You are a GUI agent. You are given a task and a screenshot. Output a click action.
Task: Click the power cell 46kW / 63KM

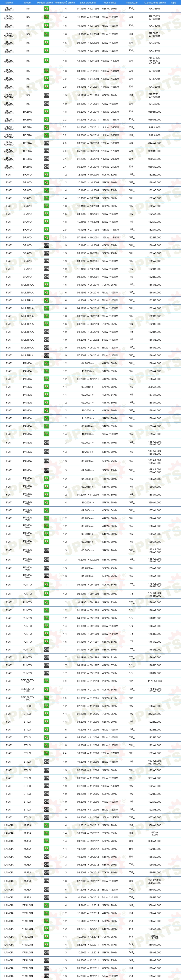click(x=110, y=673)
